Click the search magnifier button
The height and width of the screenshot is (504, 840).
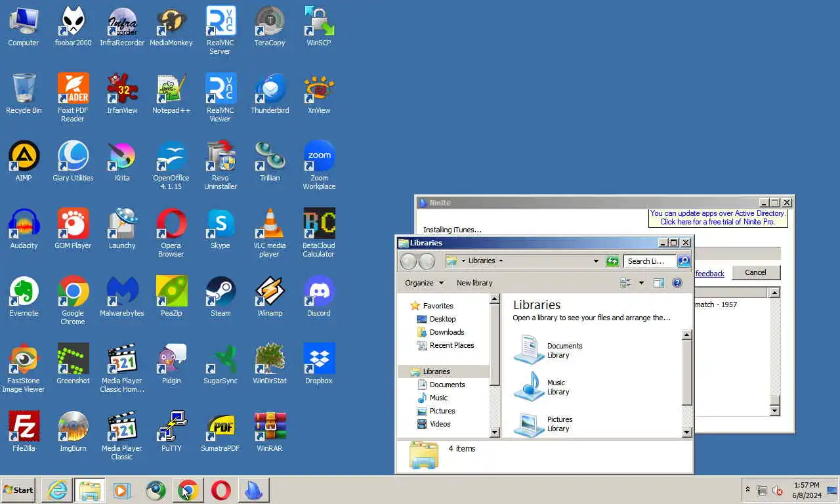tap(683, 261)
